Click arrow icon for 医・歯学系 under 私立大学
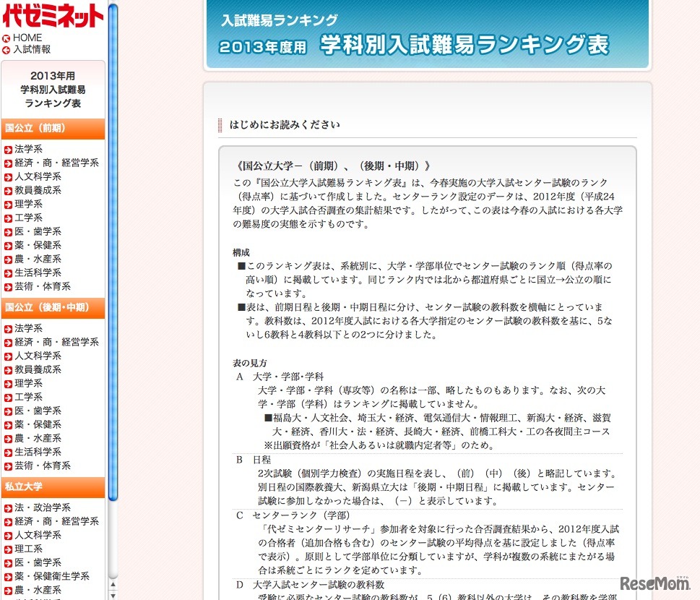Image resolution: width=700 pixels, height=600 pixels. 8,563
